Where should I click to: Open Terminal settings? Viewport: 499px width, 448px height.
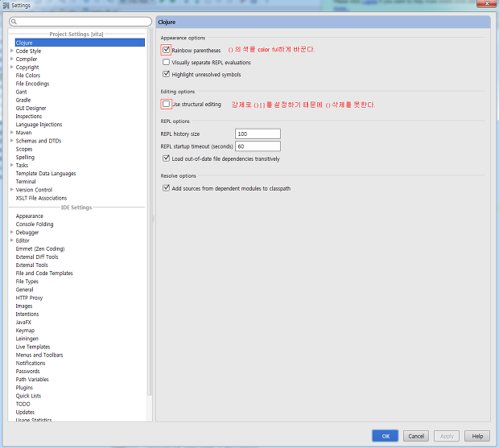pos(26,182)
